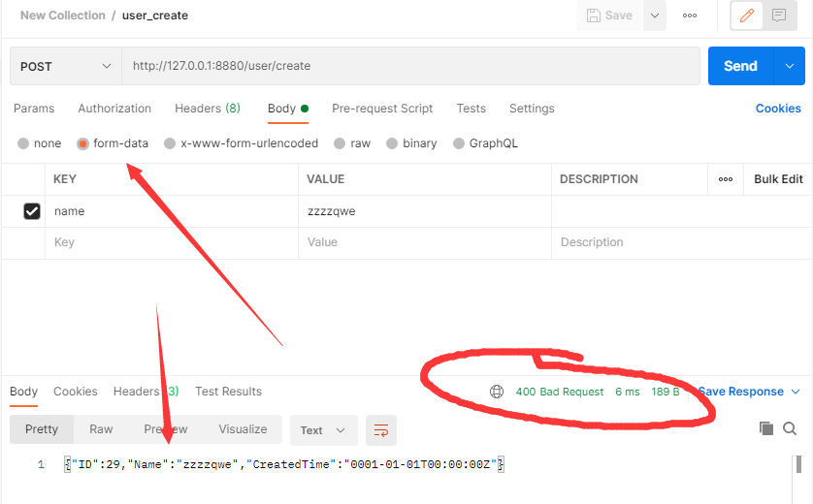
Task: Open the Tests tab
Action: pos(471,109)
